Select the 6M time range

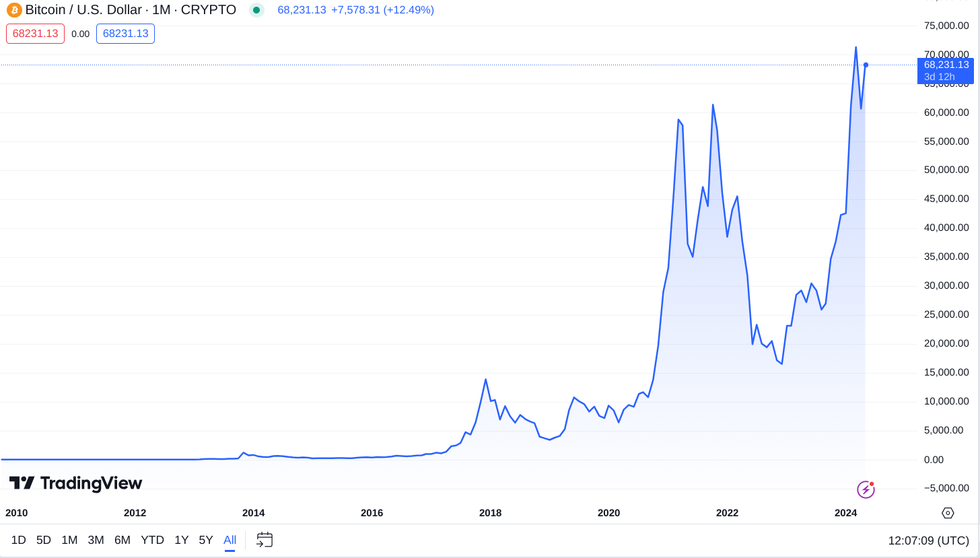click(123, 540)
